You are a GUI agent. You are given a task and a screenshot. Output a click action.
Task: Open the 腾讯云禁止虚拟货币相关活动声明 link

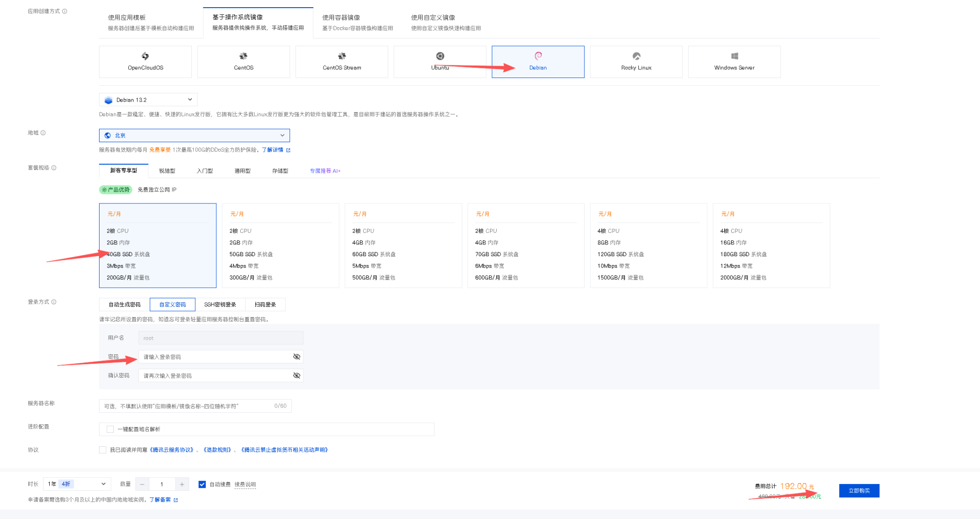click(284, 450)
